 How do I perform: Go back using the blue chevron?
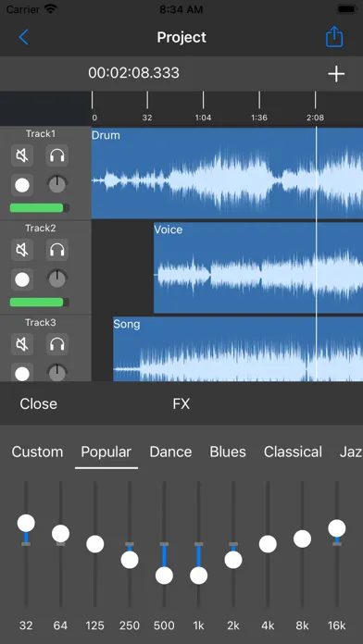[24, 37]
